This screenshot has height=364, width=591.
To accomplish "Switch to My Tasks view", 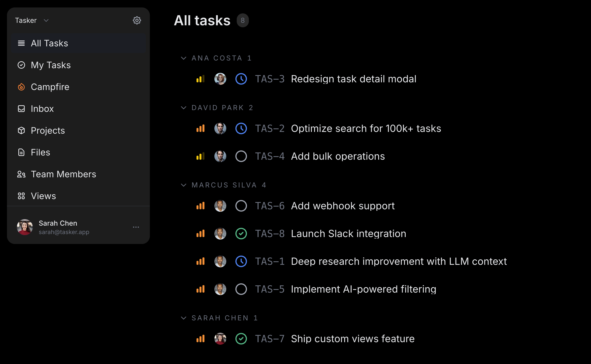I will click(50, 65).
